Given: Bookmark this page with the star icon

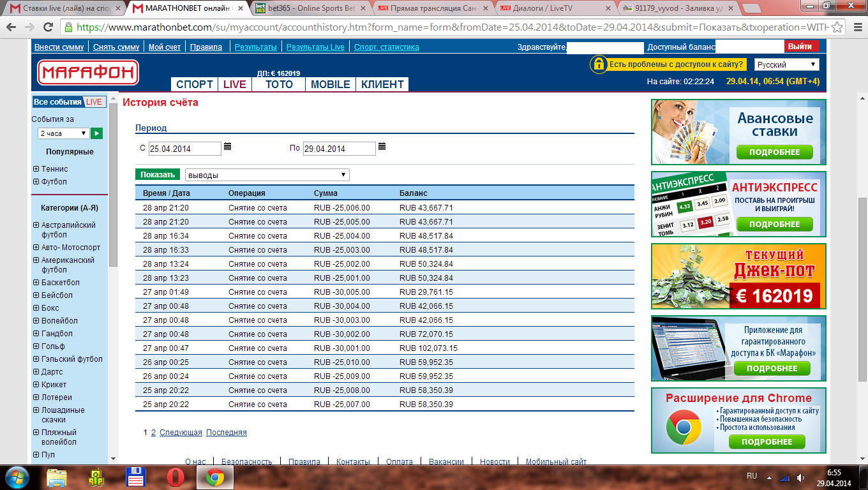Looking at the screenshot, I should 837,27.
